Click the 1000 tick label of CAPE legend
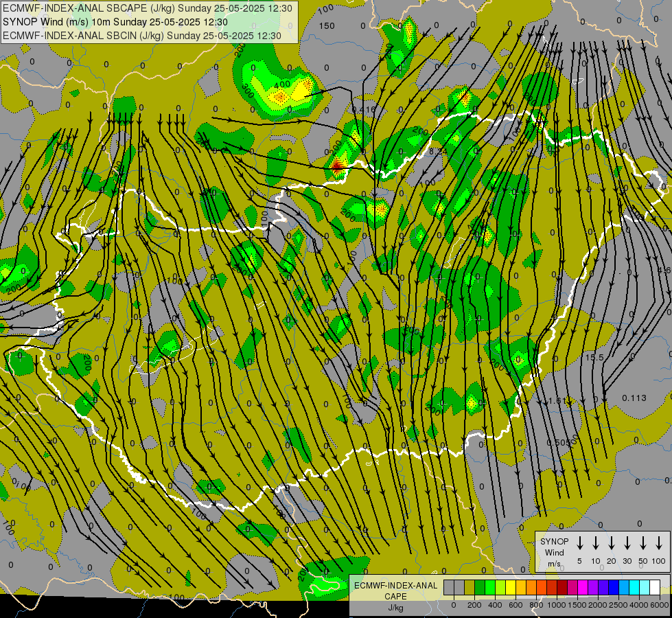This screenshot has width=672, height=618. (x=556, y=605)
